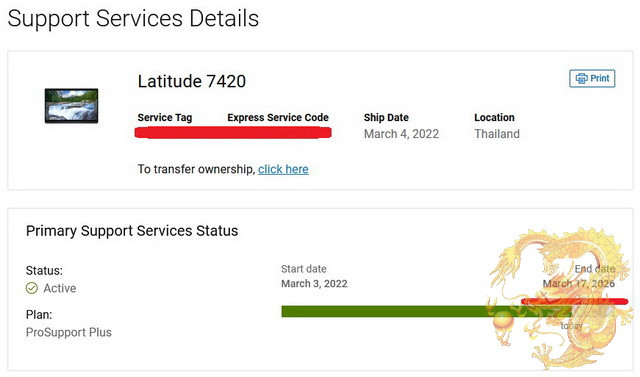The height and width of the screenshot is (377, 640).
Task: Click the Start date March 3, 2022
Action: [x=314, y=284]
